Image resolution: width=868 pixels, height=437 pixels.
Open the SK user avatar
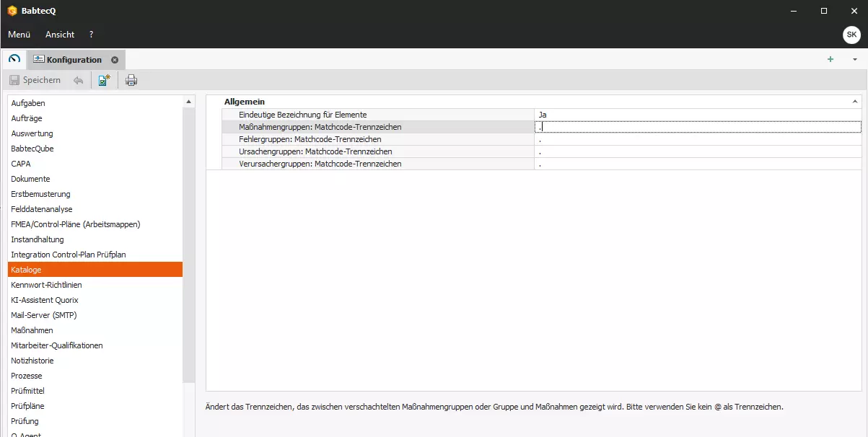pyautogui.click(x=852, y=35)
